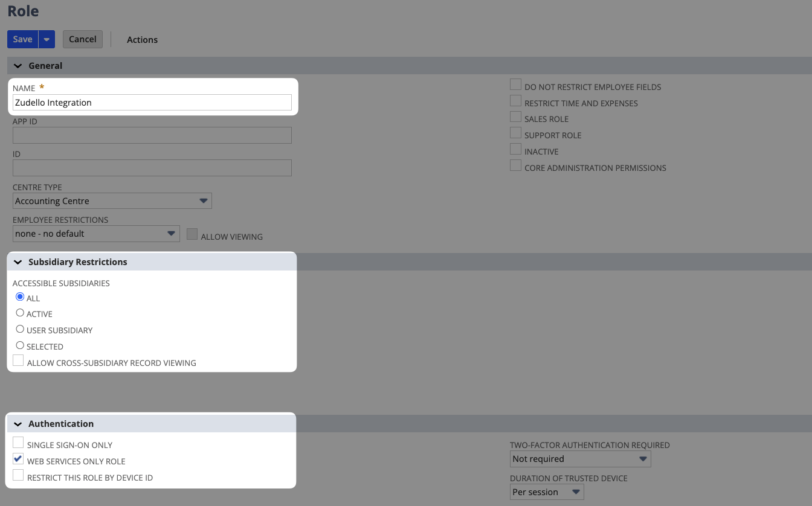Click the ID input field

click(152, 168)
